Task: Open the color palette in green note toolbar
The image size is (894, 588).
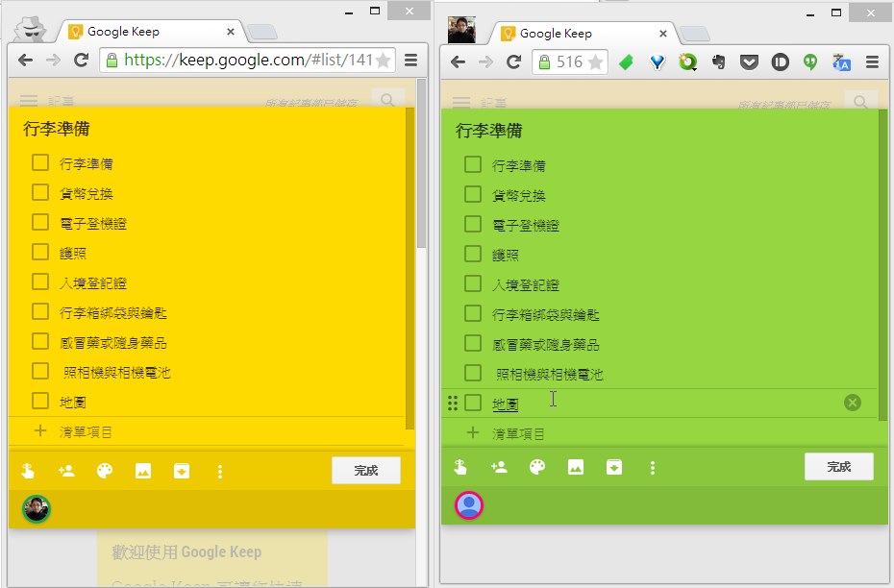Action: point(537,467)
